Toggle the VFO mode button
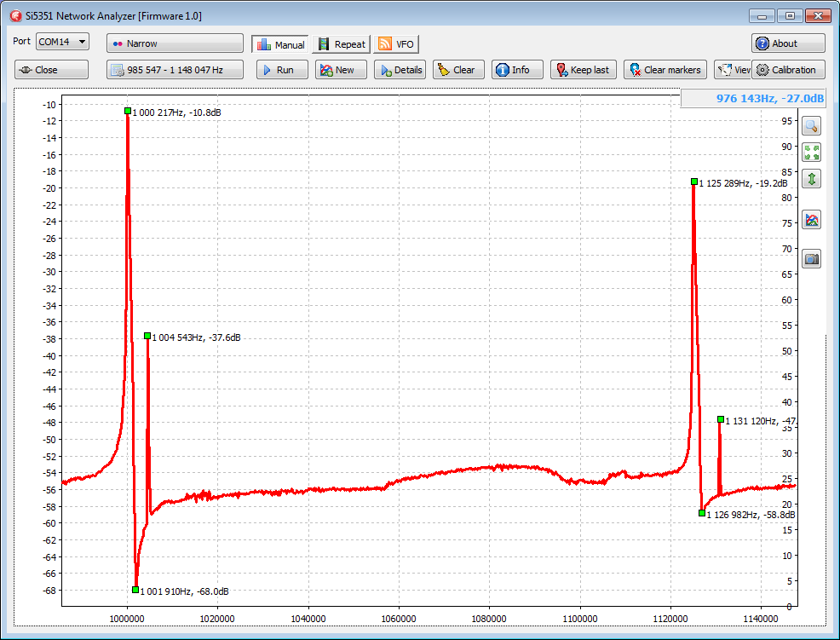The width and height of the screenshot is (840, 640). click(396, 44)
